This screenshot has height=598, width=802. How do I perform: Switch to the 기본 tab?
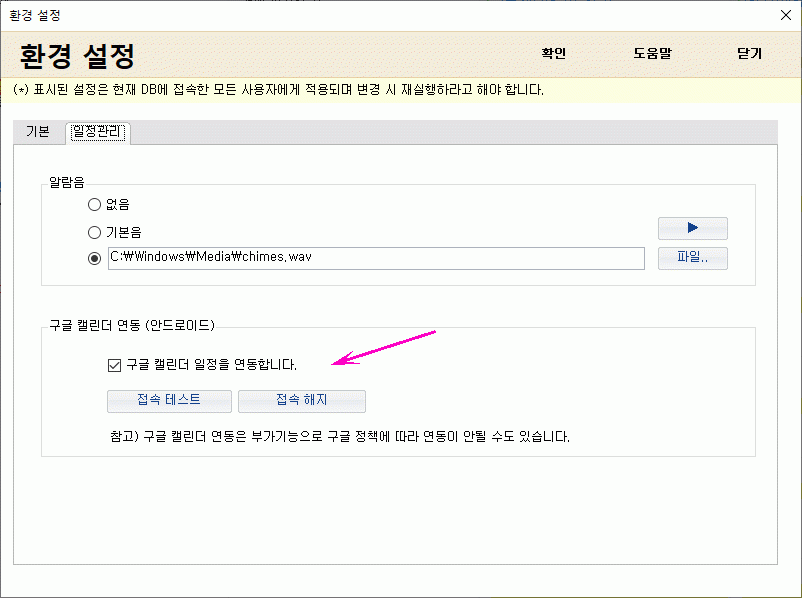click(38, 132)
